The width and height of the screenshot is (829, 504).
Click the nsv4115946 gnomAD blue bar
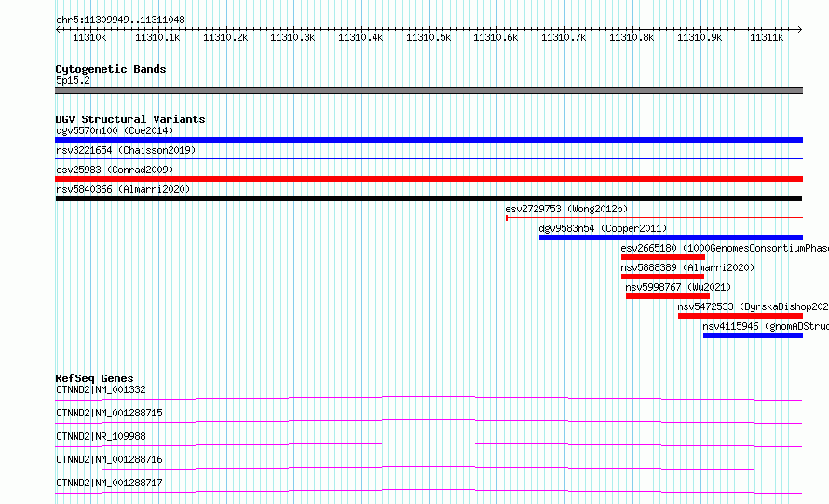(753, 335)
